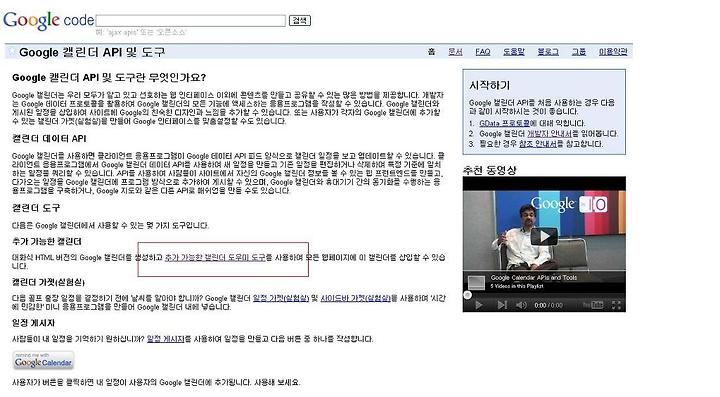Screen dimensions: 720x397
Task: Click the '5 Videos in this Playlist' text
Action: tap(517, 286)
